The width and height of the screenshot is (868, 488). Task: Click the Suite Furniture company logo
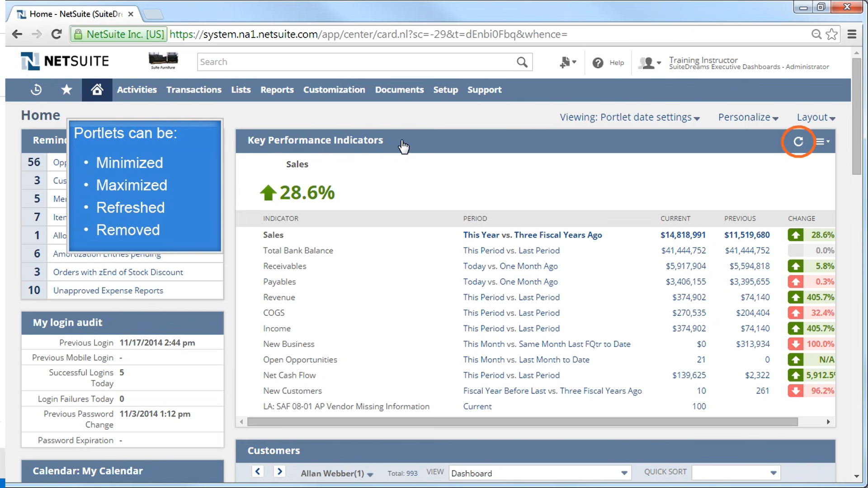[x=163, y=61]
